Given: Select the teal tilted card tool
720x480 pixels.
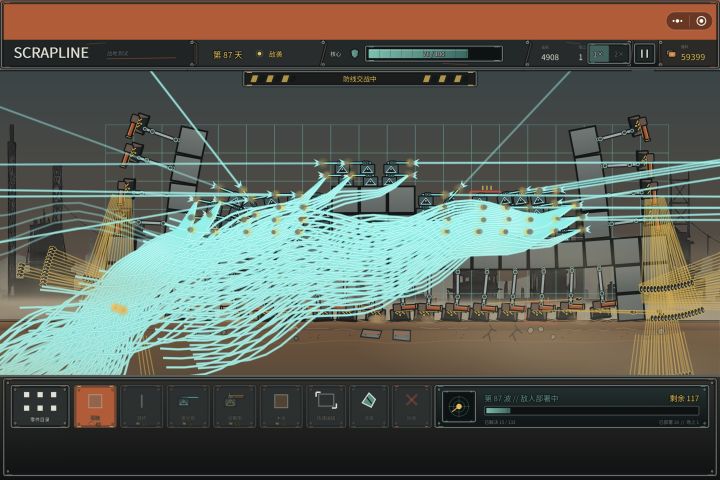Looking at the screenshot, I should pyautogui.click(x=369, y=407).
